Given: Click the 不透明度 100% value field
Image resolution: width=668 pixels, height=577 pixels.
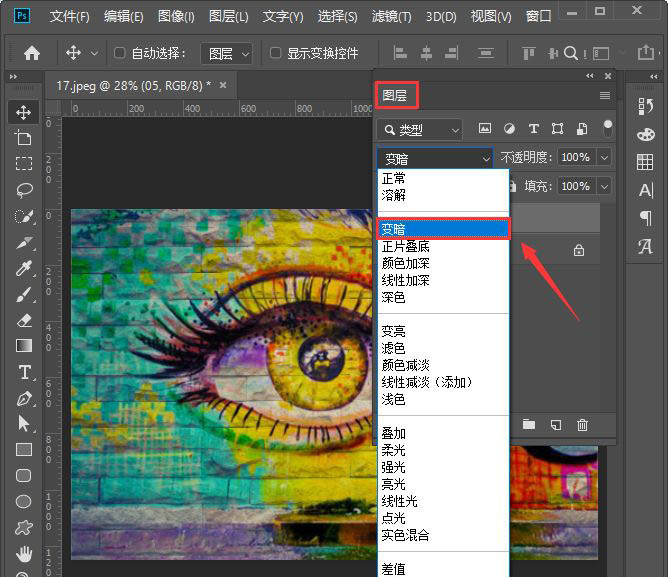Looking at the screenshot, I should [x=577, y=157].
